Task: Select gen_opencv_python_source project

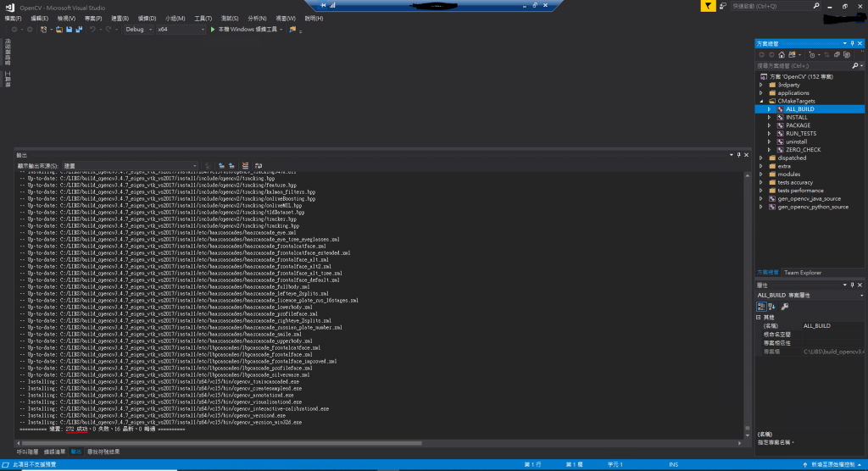Action: pyautogui.click(x=813, y=207)
